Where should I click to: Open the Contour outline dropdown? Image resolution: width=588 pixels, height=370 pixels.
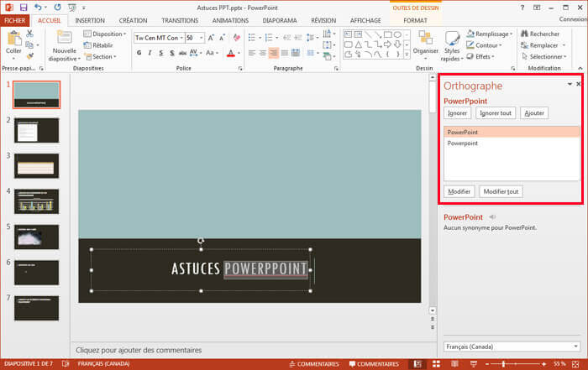tap(484, 45)
